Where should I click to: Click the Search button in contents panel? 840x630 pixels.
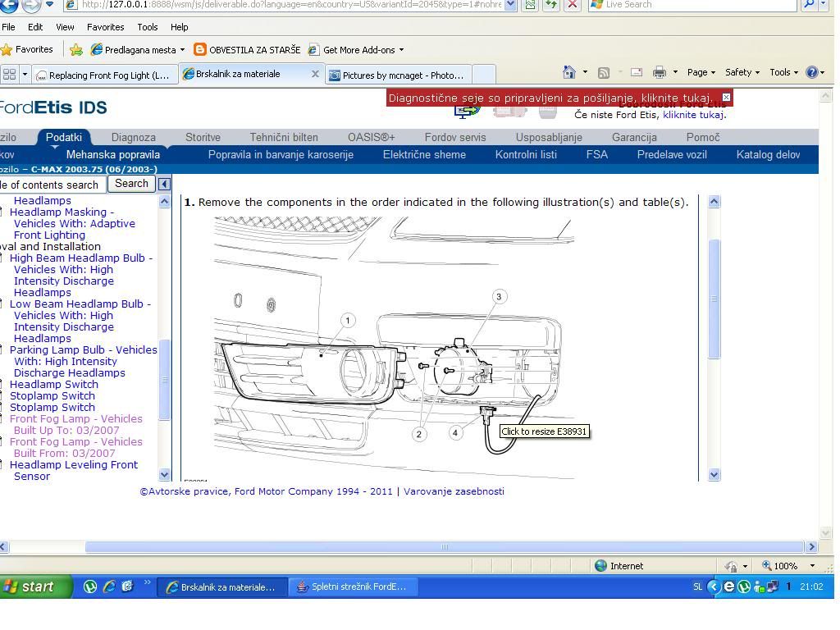click(x=131, y=184)
